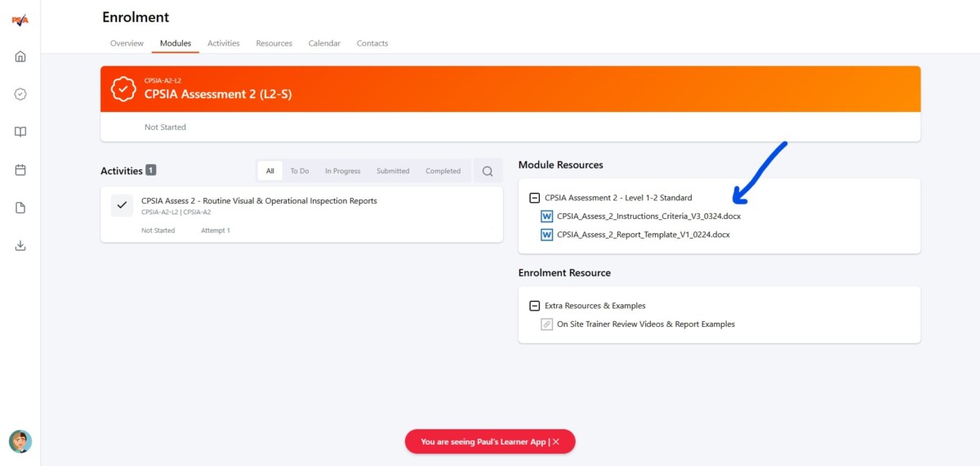Open the calendar icon in the sidebar
Image resolution: width=980 pixels, height=466 pixels.
(20, 170)
